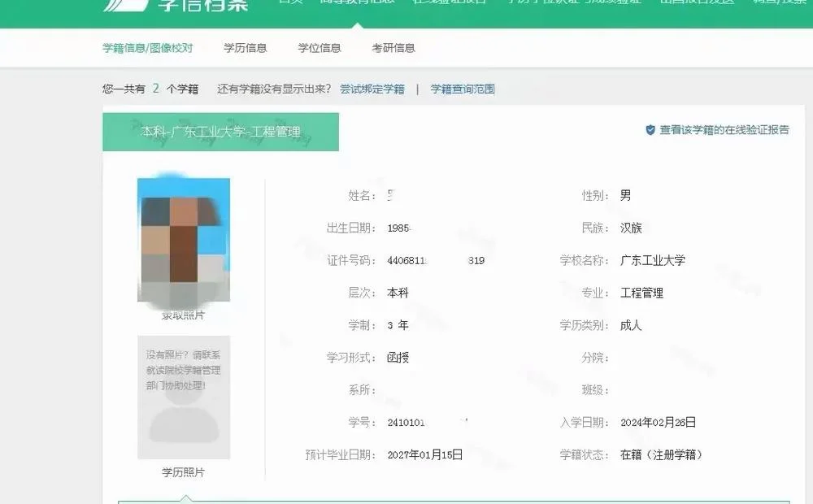Click the education type value 成人
Viewport: 813px width, 504px height.
pos(631,325)
